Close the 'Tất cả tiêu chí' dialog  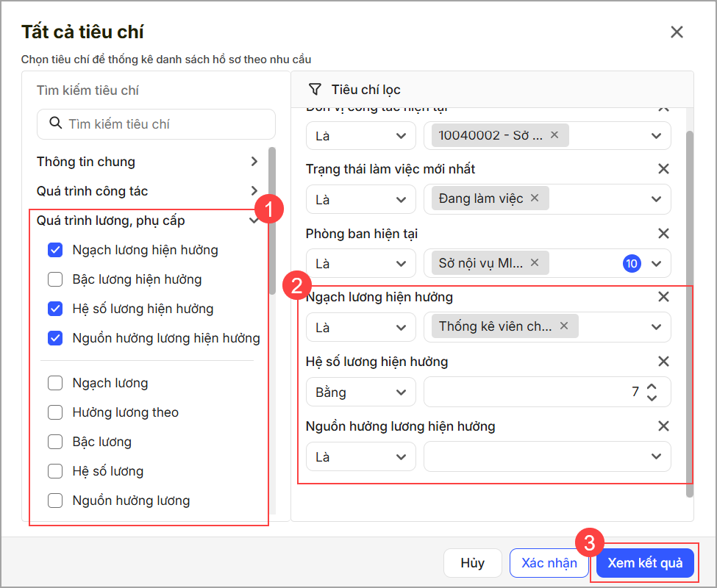pyautogui.click(x=677, y=32)
